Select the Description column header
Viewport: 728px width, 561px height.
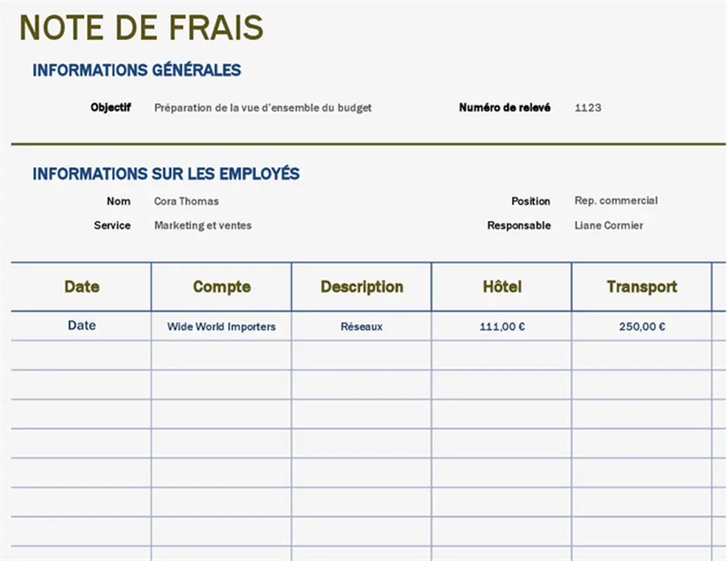[x=361, y=287]
